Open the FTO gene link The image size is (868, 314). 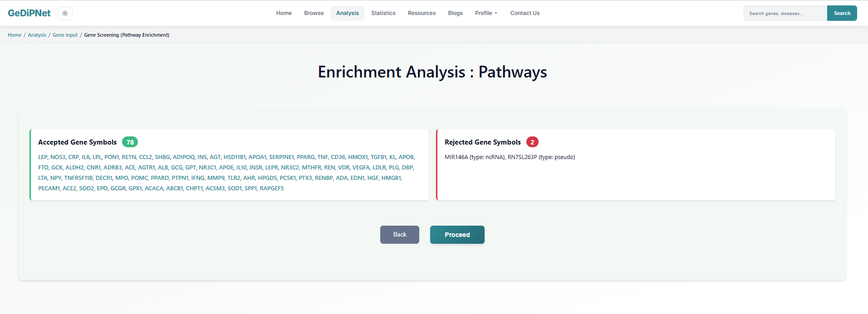pyautogui.click(x=43, y=168)
